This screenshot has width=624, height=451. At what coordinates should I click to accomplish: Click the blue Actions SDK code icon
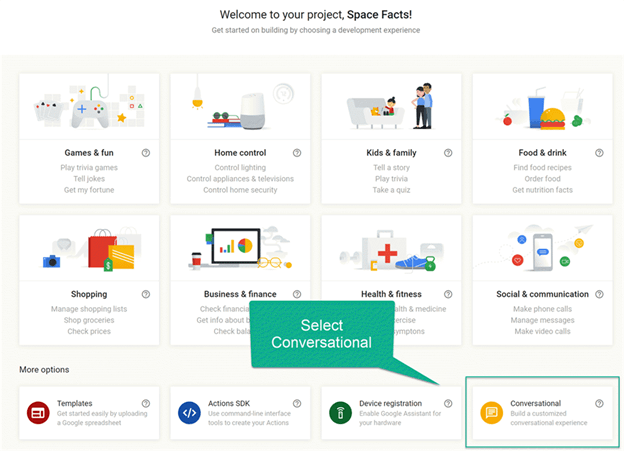click(189, 413)
